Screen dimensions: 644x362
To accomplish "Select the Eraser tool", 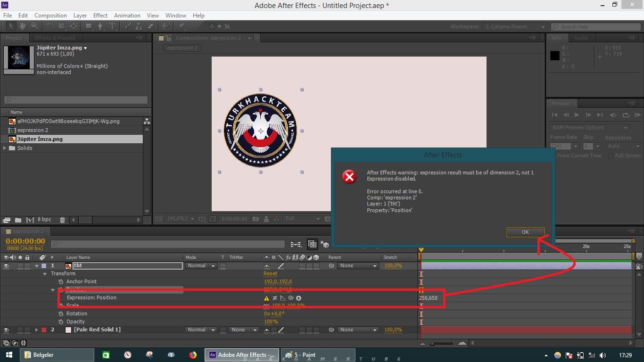I will click(x=151, y=26).
